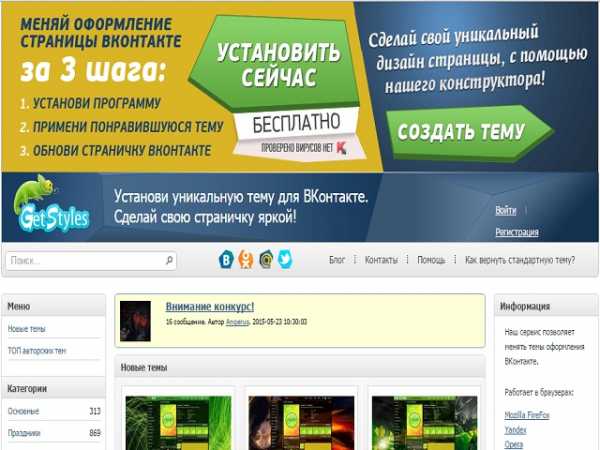Open the Войти login link

click(505, 210)
